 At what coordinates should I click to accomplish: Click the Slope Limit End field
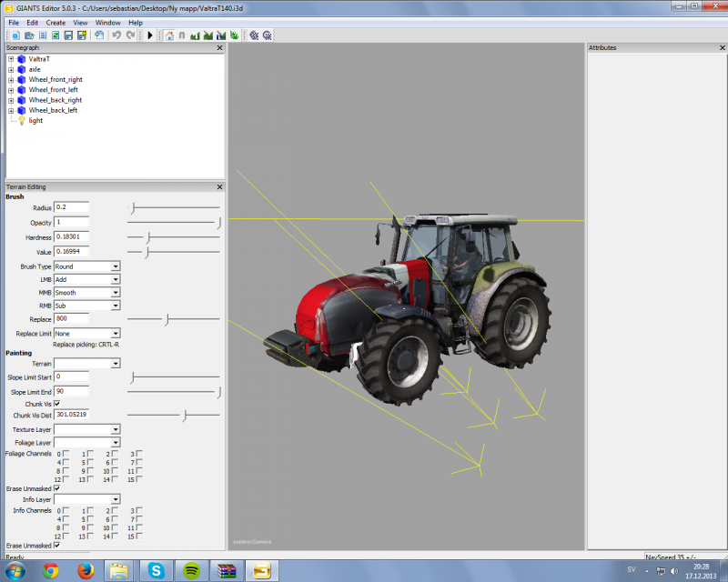[x=72, y=392]
